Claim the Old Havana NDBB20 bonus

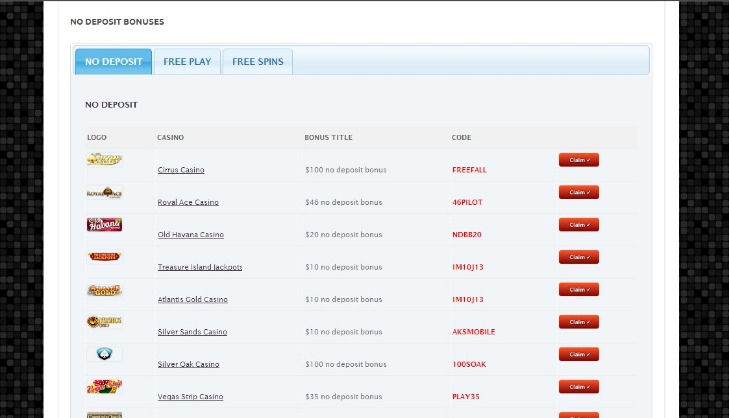pyautogui.click(x=579, y=225)
